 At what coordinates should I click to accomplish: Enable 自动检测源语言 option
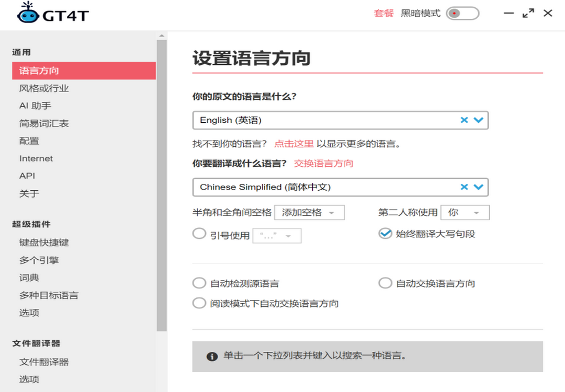tap(199, 283)
